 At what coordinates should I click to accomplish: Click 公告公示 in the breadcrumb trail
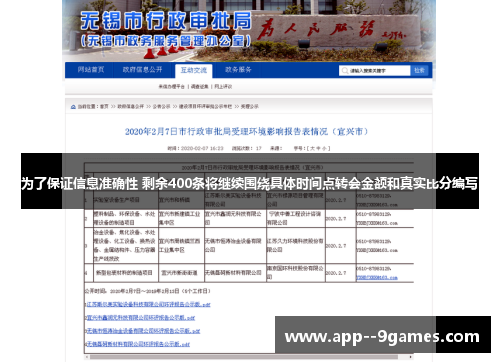(x=161, y=107)
